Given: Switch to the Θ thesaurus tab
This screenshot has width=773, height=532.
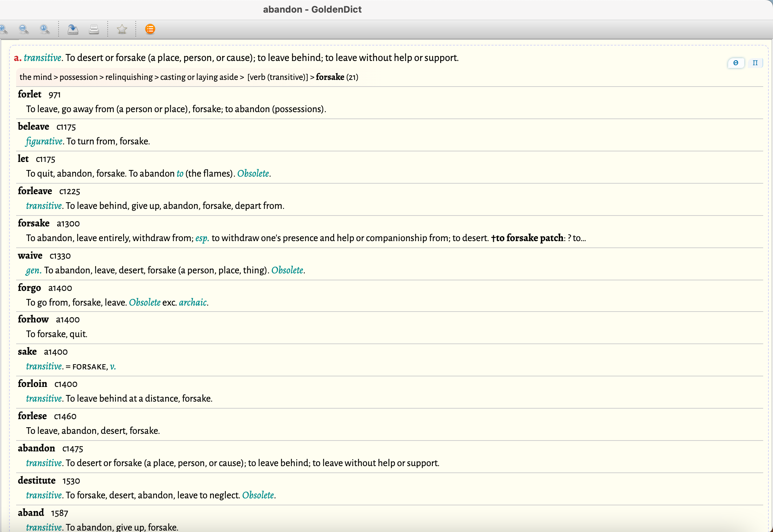Looking at the screenshot, I should pos(736,63).
